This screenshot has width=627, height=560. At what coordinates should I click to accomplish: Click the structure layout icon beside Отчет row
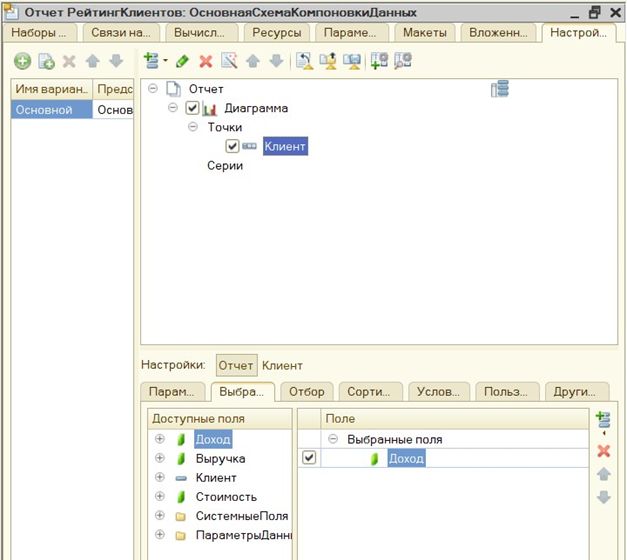[x=500, y=88]
